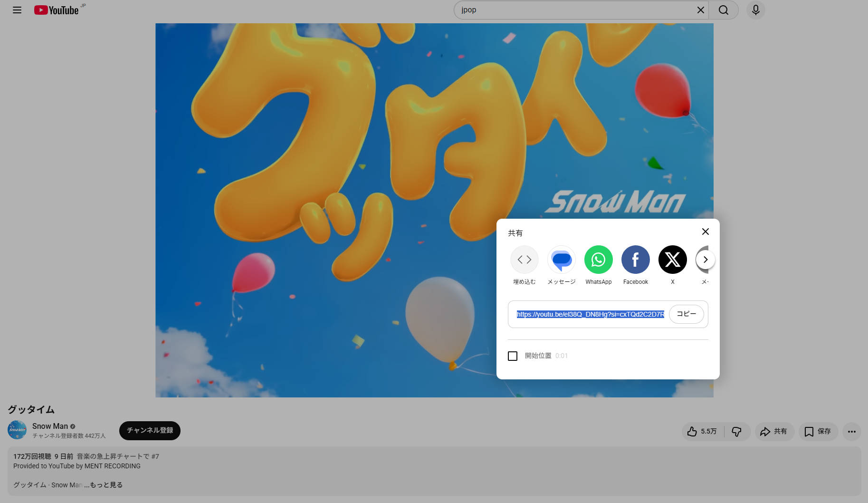Share the video to WhatsApp
The height and width of the screenshot is (503, 868).
[599, 260]
